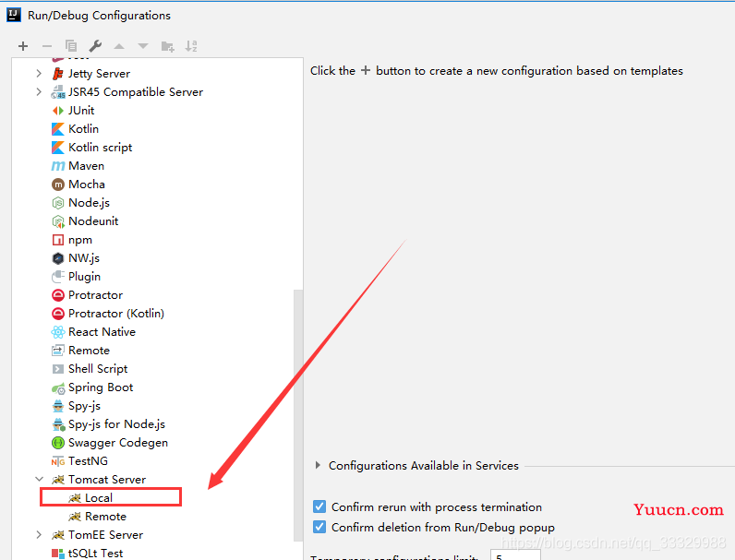
Task: Click the Kotlin icon
Action: click(x=57, y=129)
